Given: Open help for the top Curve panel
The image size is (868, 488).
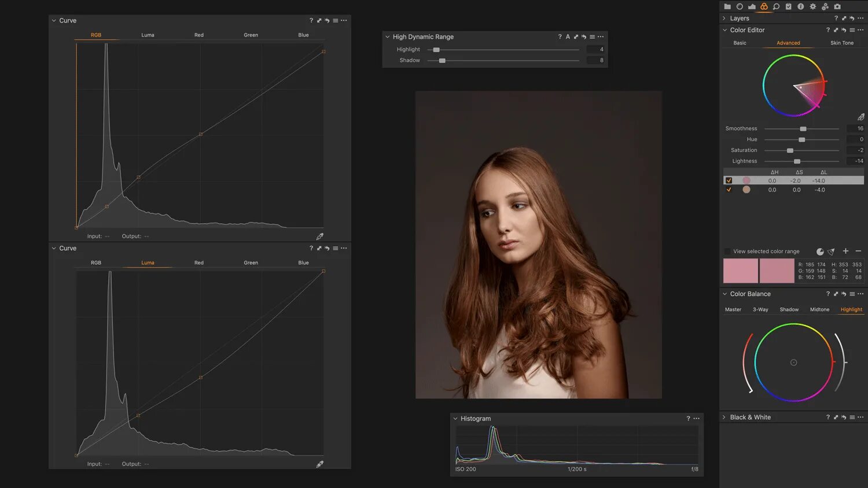Looking at the screenshot, I should click(311, 20).
